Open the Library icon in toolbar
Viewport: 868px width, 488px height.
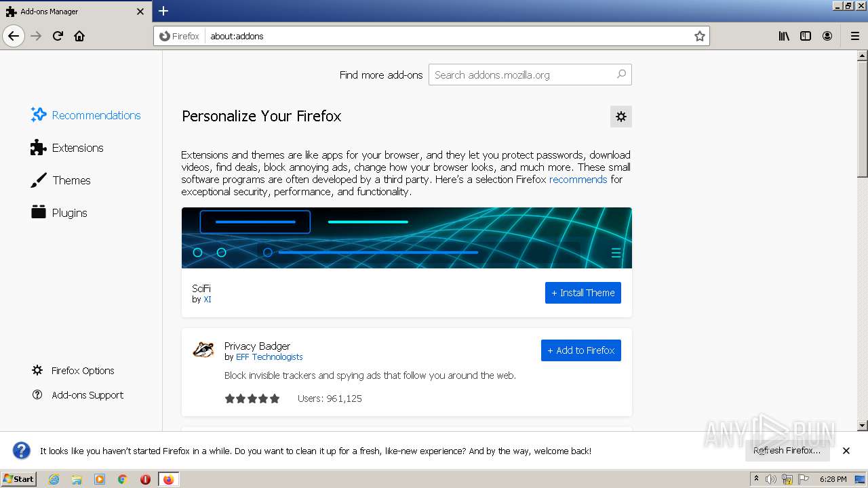tap(784, 36)
